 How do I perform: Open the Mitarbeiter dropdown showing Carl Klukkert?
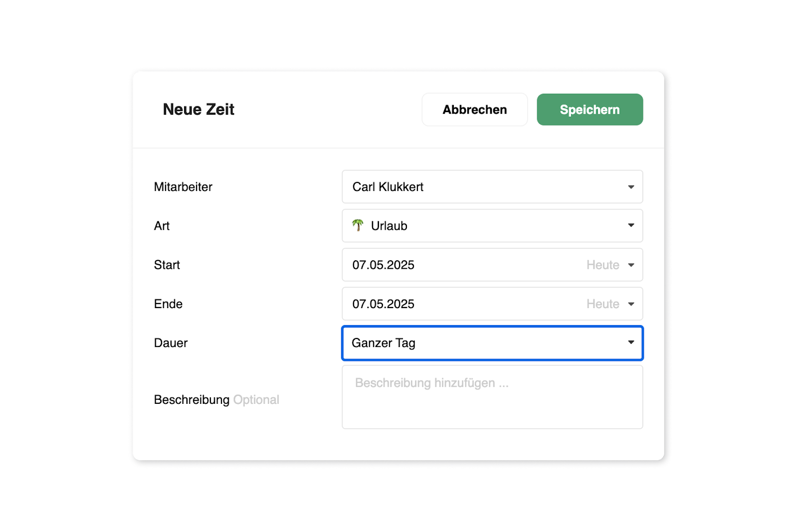click(492, 186)
